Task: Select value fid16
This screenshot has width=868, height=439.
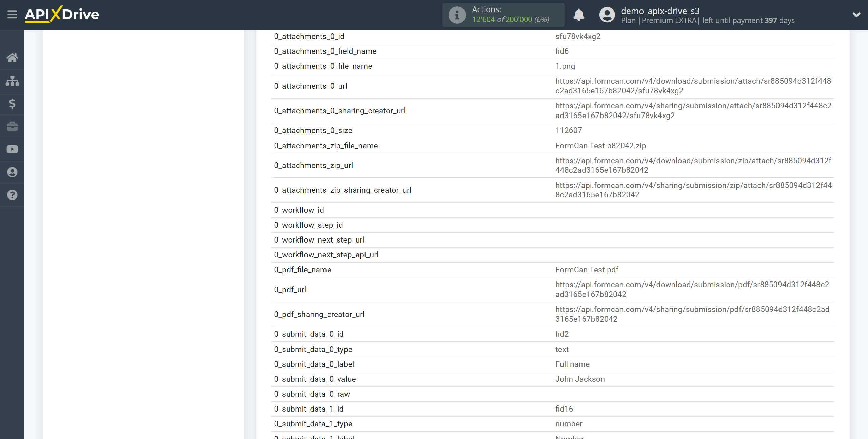Action: coord(564,409)
